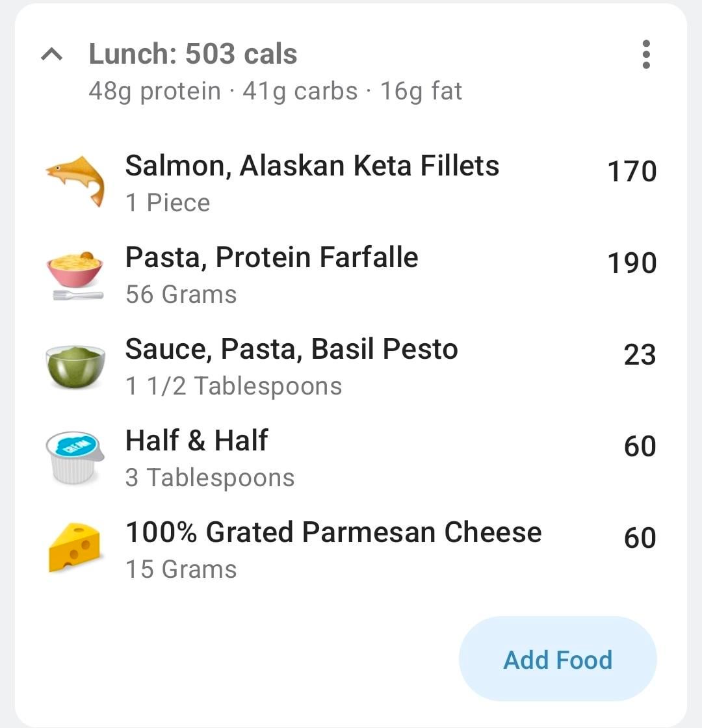Select the Pasta, Protein Farfalle entry

pos(272,257)
